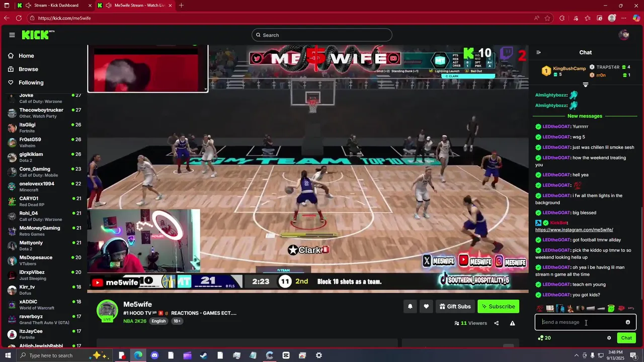Open Discord from taskbar

point(154,355)
